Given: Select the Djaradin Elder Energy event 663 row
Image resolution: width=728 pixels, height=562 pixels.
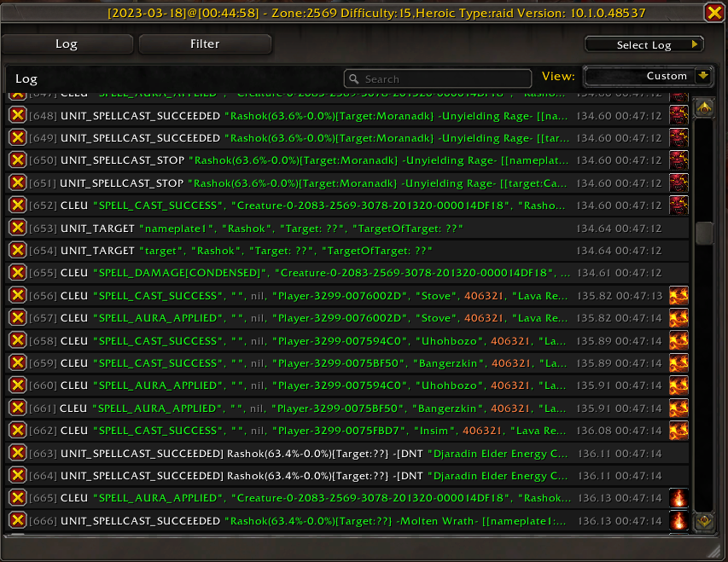Looking at the screenshot, I should tap(341, 453).
